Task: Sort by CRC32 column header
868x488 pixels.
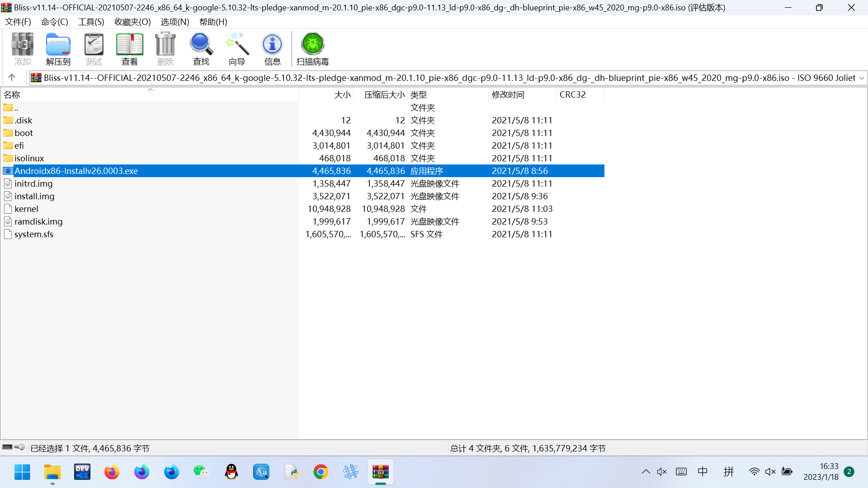Action: [580, 94]
